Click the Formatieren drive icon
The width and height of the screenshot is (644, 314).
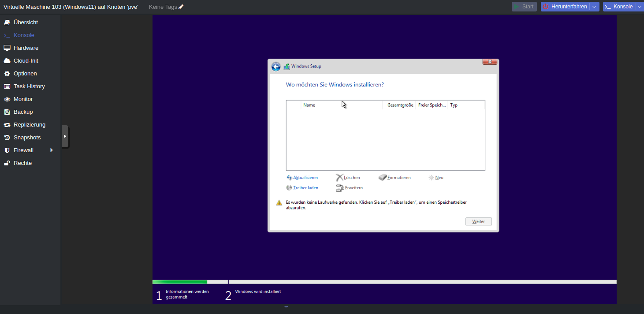click(383, 178)
